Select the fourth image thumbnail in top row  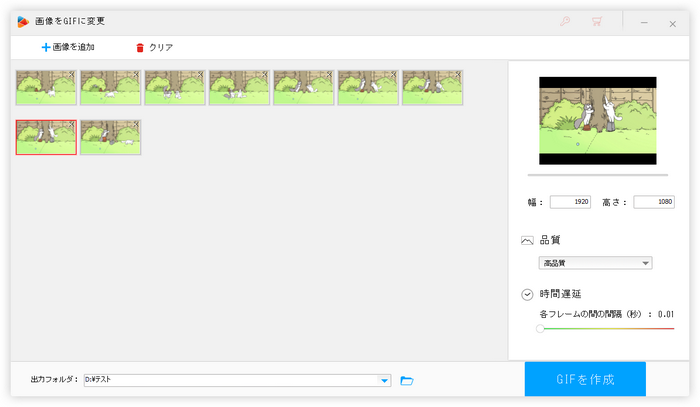click(x=239, y=87)
